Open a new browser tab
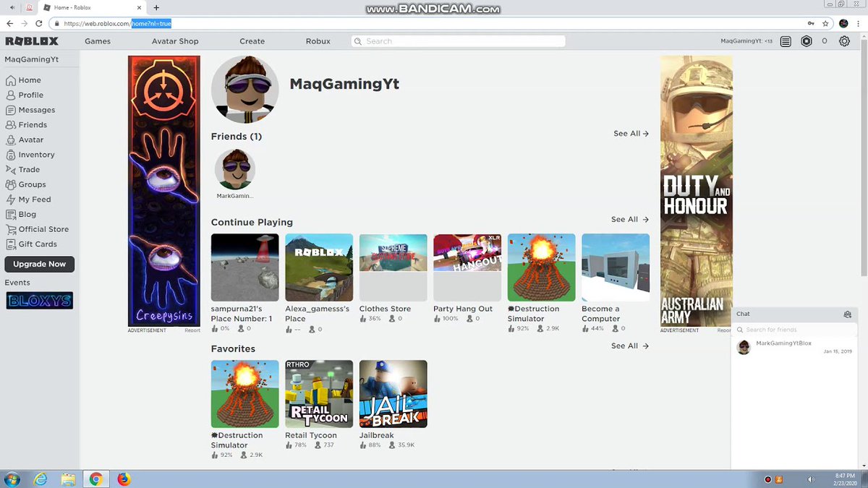 point(156,7)
